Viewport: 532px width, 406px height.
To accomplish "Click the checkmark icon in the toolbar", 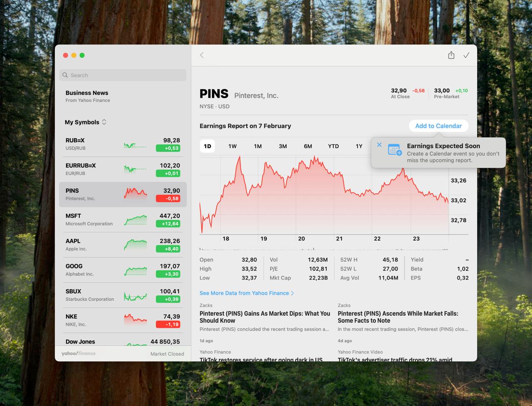I will point(466,55).
